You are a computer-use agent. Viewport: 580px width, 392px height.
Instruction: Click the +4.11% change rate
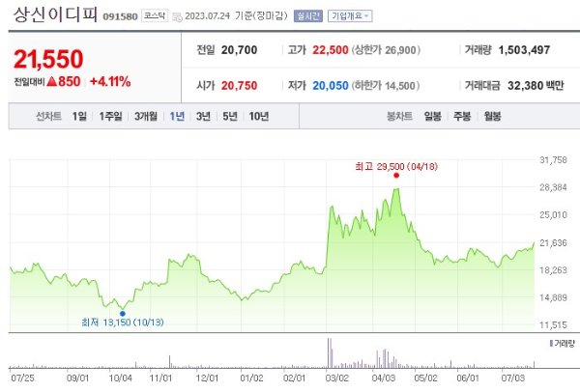(x=110, y=81)
